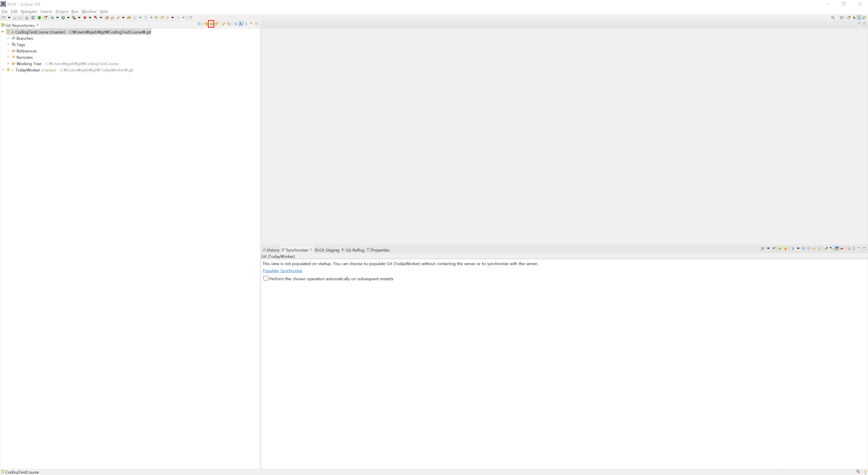
Task: Collapse the CodingTestCourse repository node
Action: (3, 32)
